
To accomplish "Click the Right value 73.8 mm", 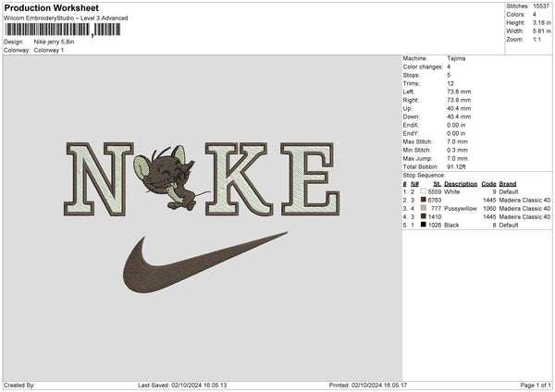I will coord(459,100).
